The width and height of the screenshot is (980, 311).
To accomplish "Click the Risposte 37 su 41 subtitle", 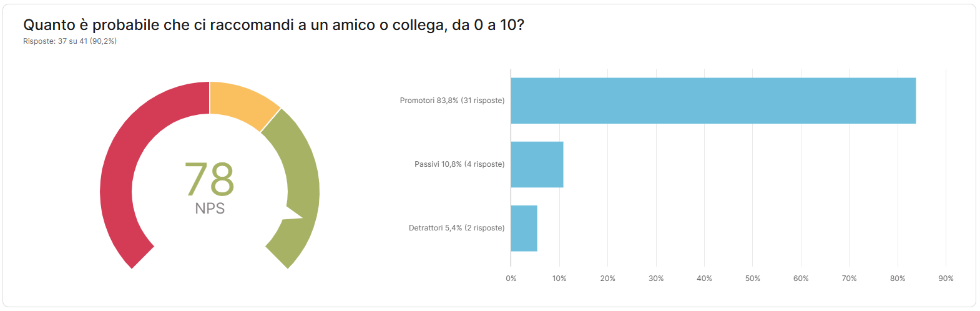I will click(x=70, y=41).
